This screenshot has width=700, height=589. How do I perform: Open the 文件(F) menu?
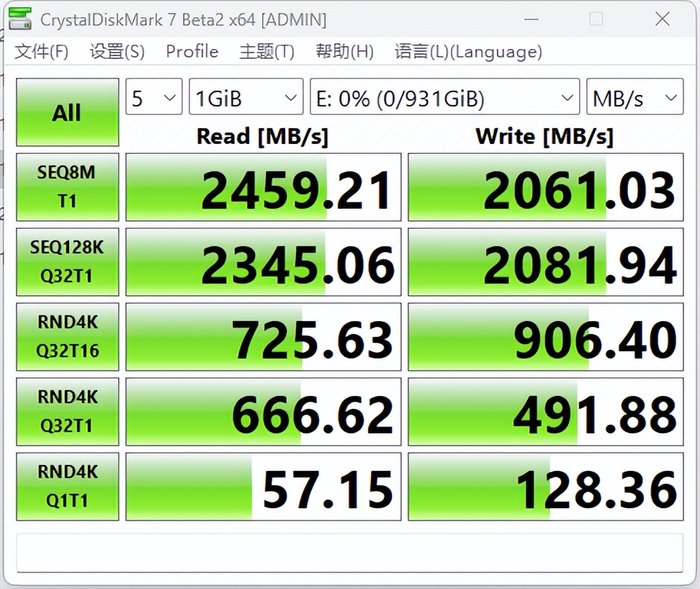click(x=41, y=51)
